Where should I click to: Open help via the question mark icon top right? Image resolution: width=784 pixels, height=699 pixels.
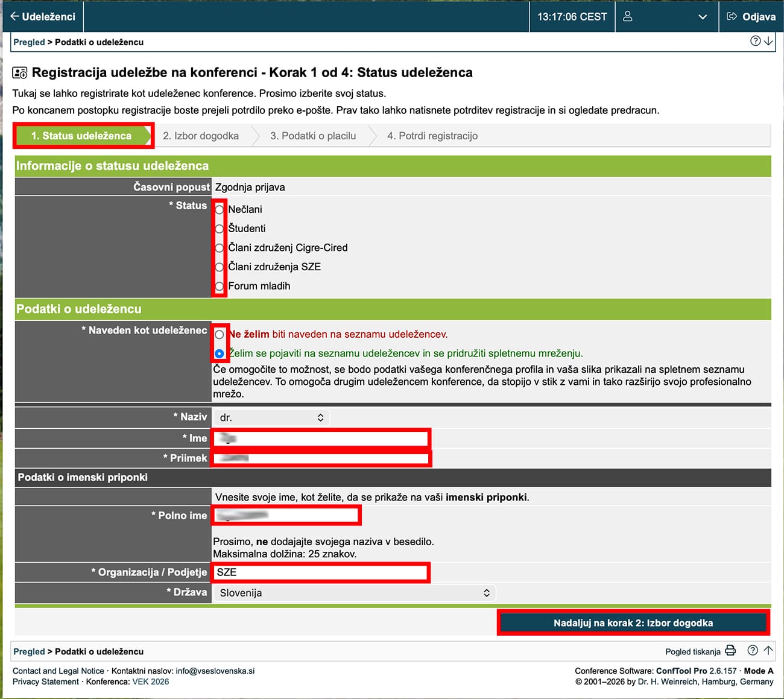click(x=755, y=41)
